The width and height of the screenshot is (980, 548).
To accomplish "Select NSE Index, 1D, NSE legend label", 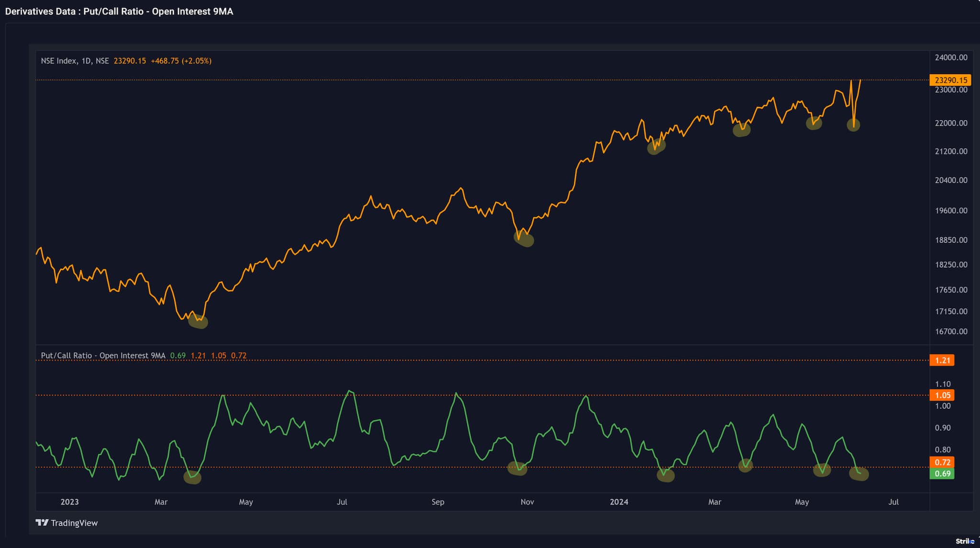I will tap(75, 61).
